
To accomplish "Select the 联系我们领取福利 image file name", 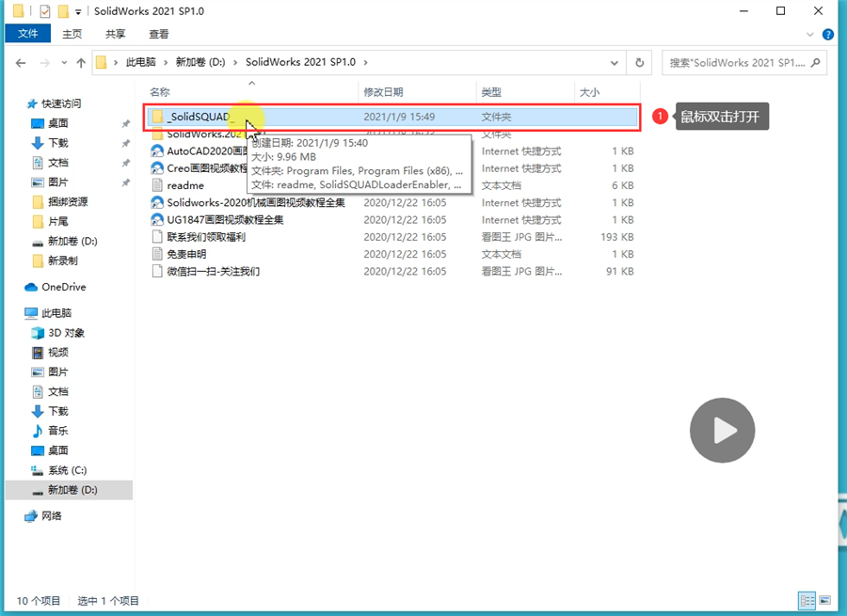I will tap(206, 237).
